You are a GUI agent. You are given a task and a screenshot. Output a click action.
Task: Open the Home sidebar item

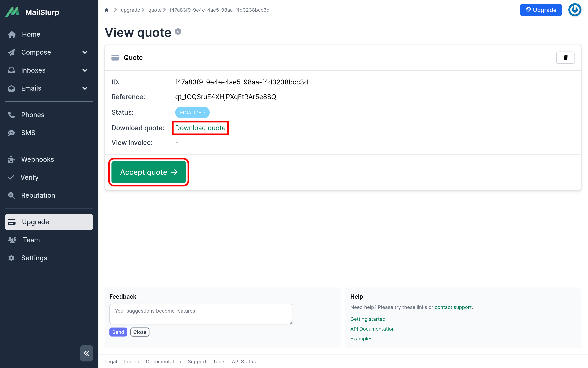click(49, 34)
